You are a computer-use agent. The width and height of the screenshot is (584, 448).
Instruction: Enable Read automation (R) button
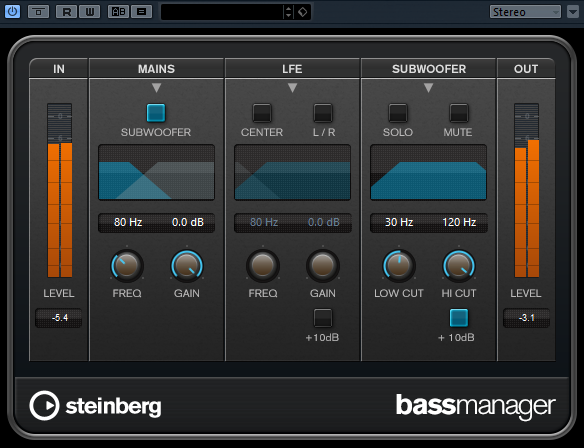click(x=67, y=12)
